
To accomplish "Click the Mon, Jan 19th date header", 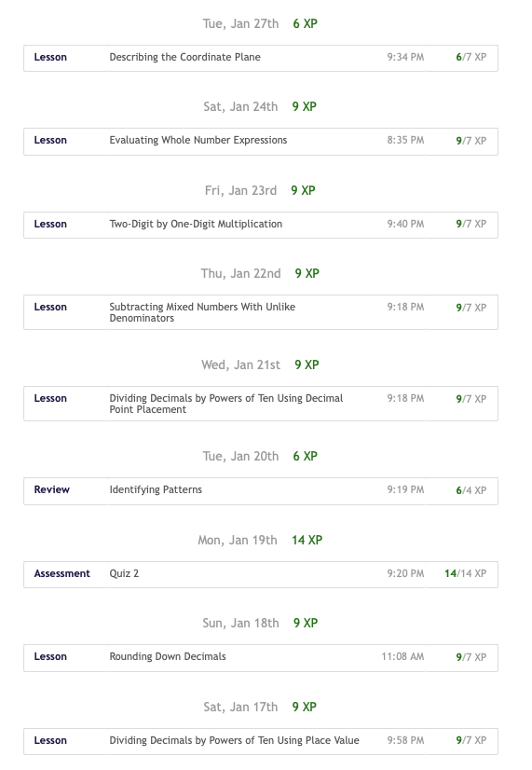I will tap(238, 540).
